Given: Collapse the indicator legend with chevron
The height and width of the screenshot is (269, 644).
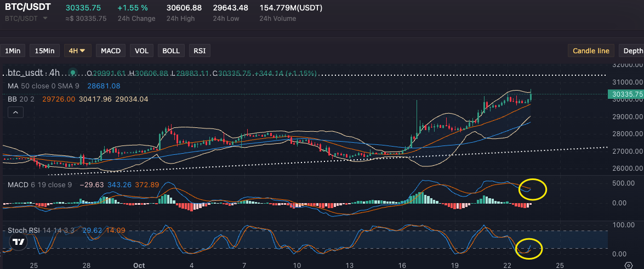Looking at the screenshot, I should [x=15, y=113].
